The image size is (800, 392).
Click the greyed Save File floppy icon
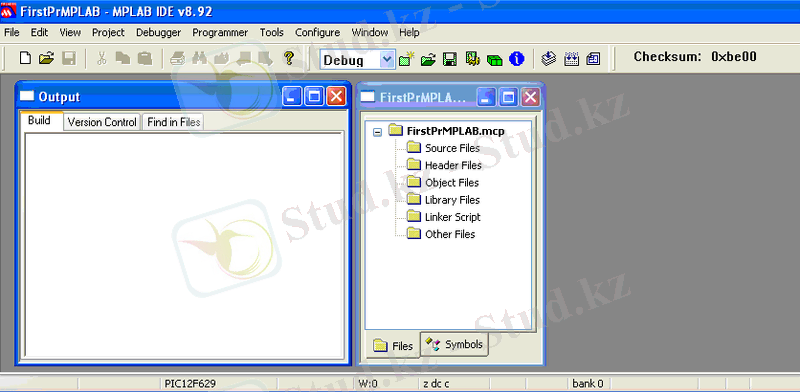click(69, 58)
